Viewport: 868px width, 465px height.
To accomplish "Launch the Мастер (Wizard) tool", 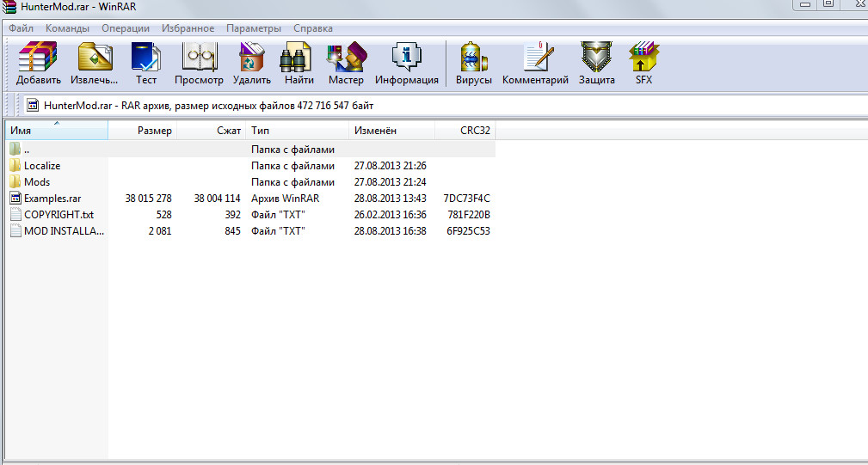I will 347,57.
